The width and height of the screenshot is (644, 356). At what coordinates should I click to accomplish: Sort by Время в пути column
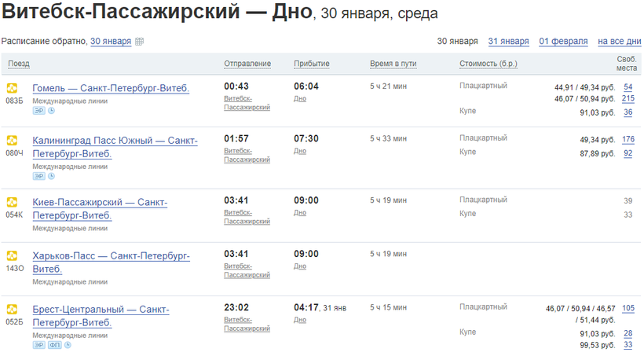tap(393, 64)
